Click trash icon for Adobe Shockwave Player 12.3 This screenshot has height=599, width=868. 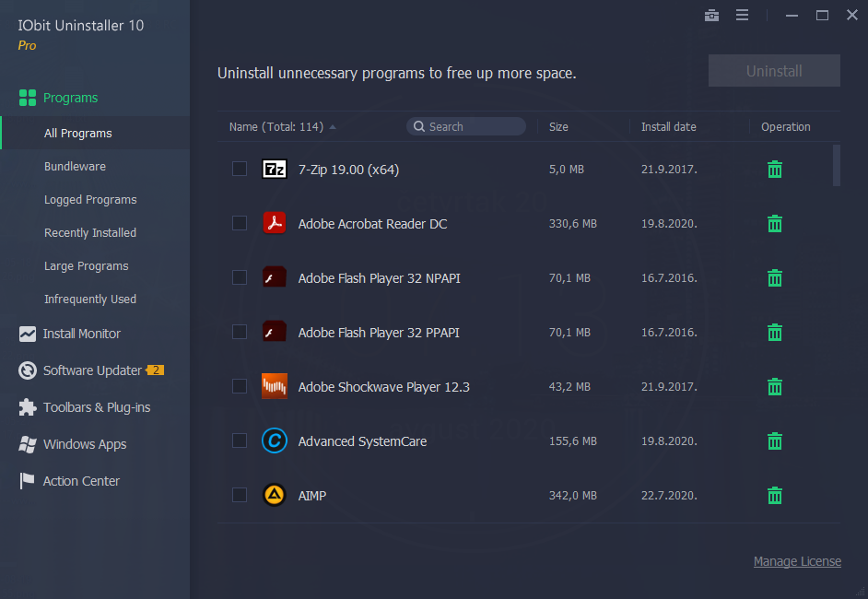(x=774, y=386)
